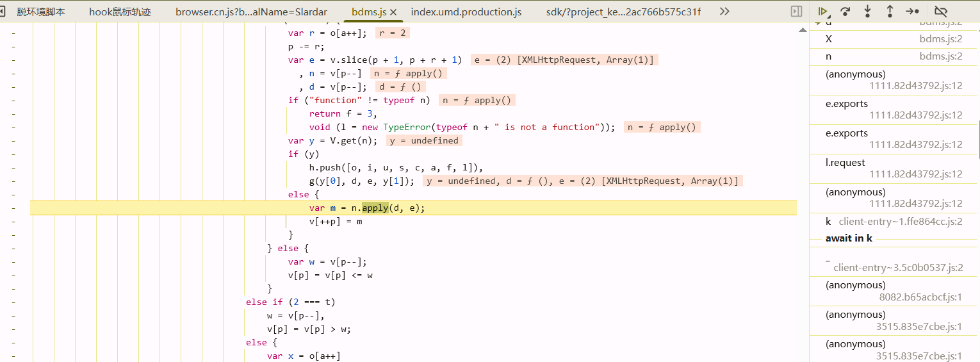
Task: Step over next function call
Action: (845, 12)
